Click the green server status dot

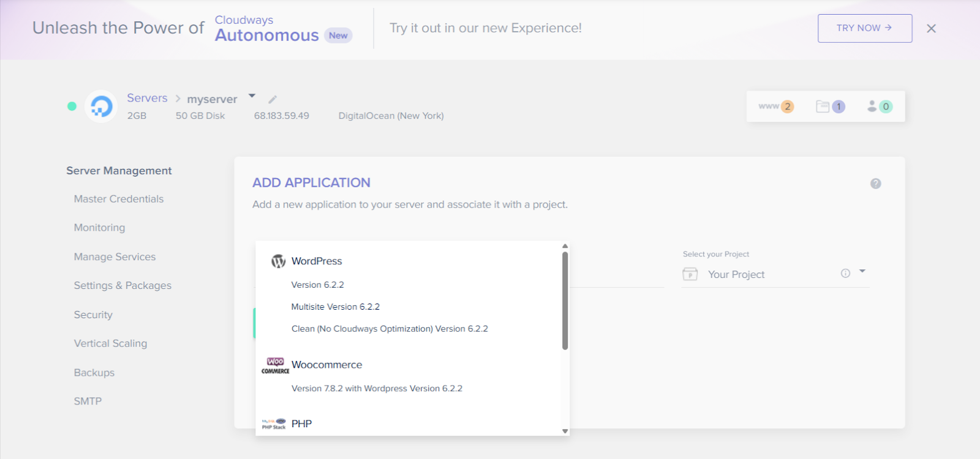[x=72, y=106]
